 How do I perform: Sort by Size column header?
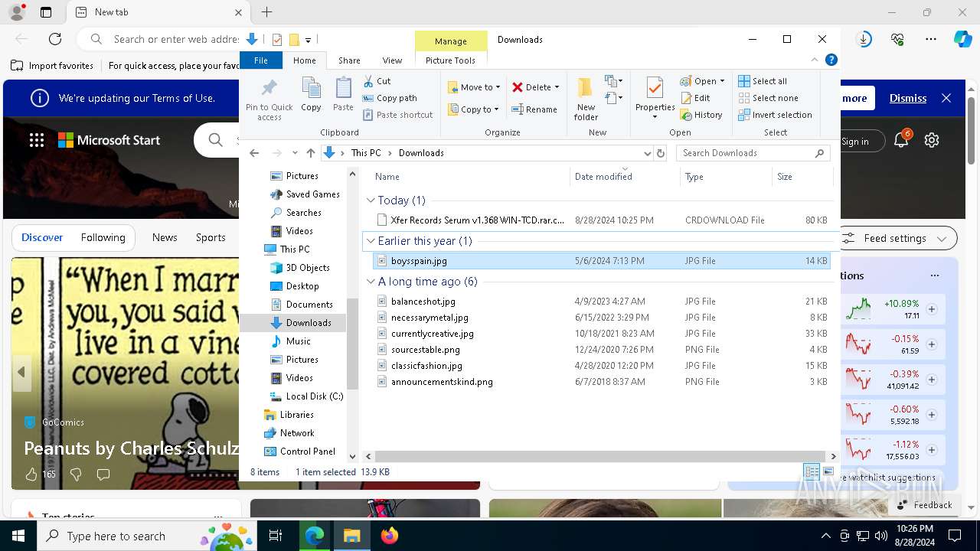tap(802, 177)
